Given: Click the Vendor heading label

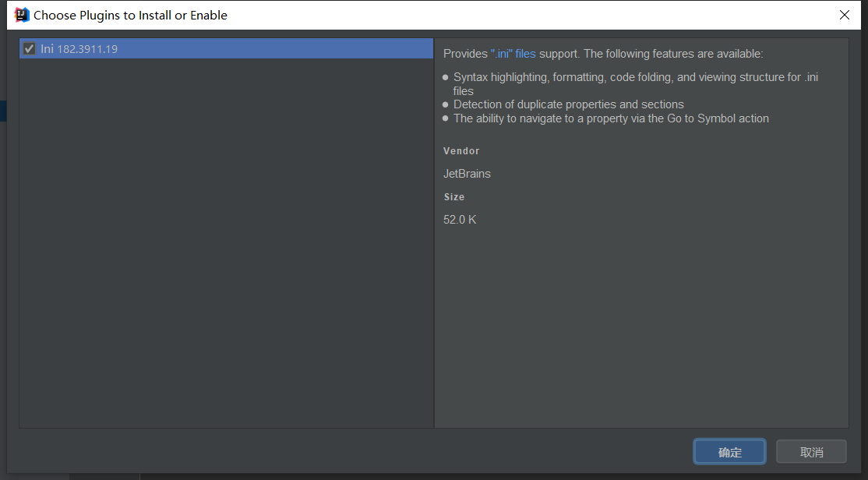Looking at the screenshot, I should (461, 151).
